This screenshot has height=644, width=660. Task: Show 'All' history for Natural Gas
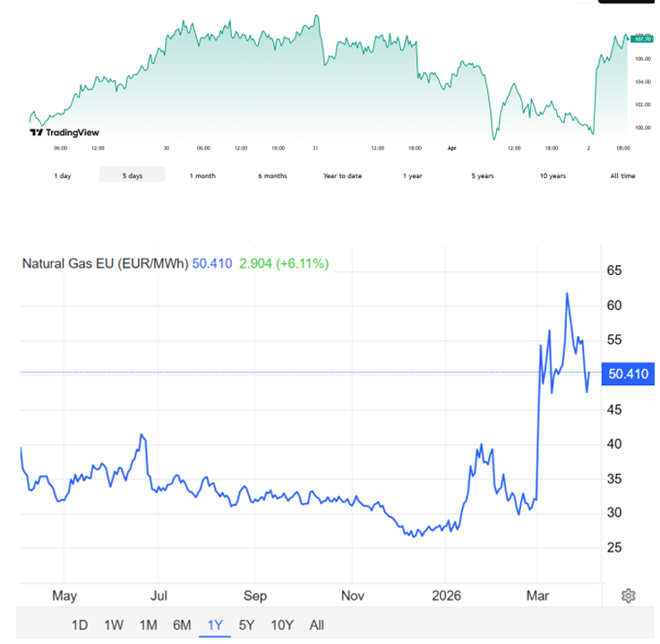tap(316, 625)
